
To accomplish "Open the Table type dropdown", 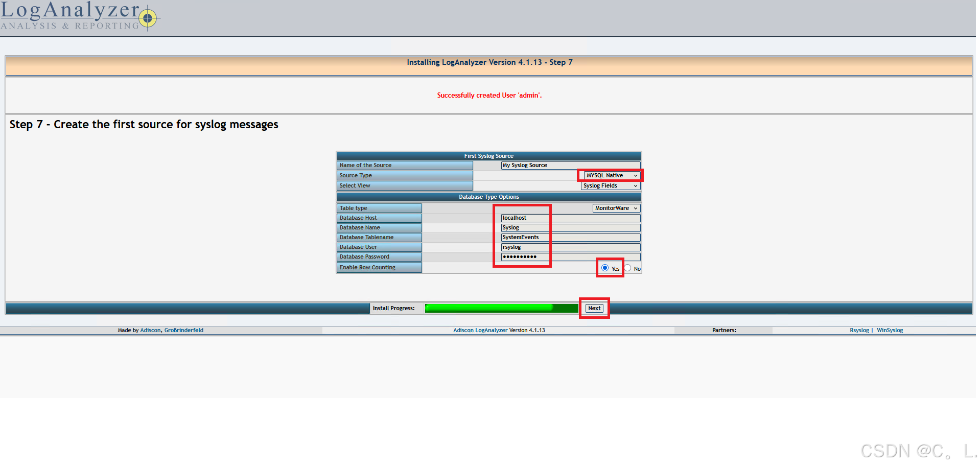I will 616,208.
